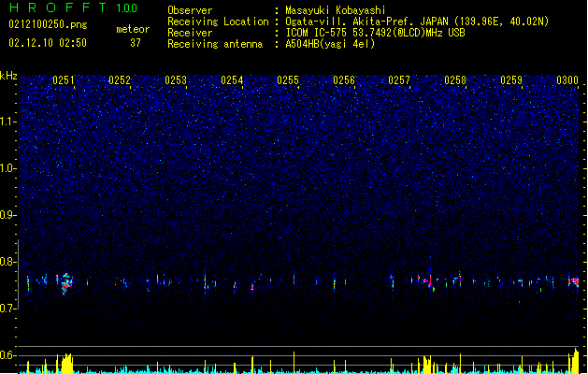Click the "Observer" field label

(190, 10)
